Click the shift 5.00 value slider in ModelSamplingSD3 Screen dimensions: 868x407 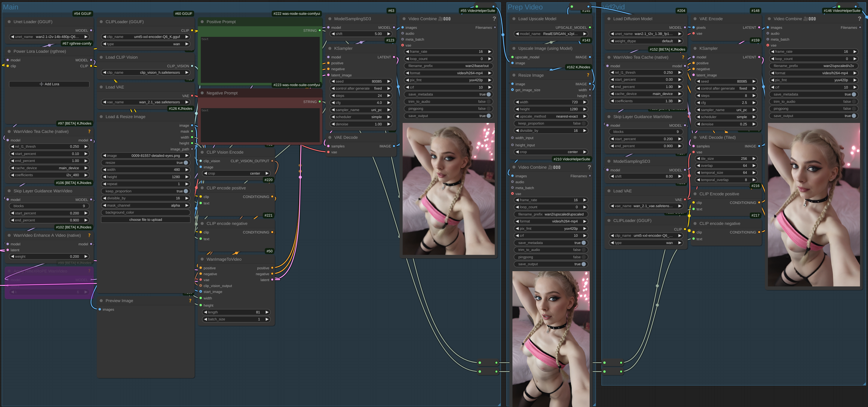[361, 34]
